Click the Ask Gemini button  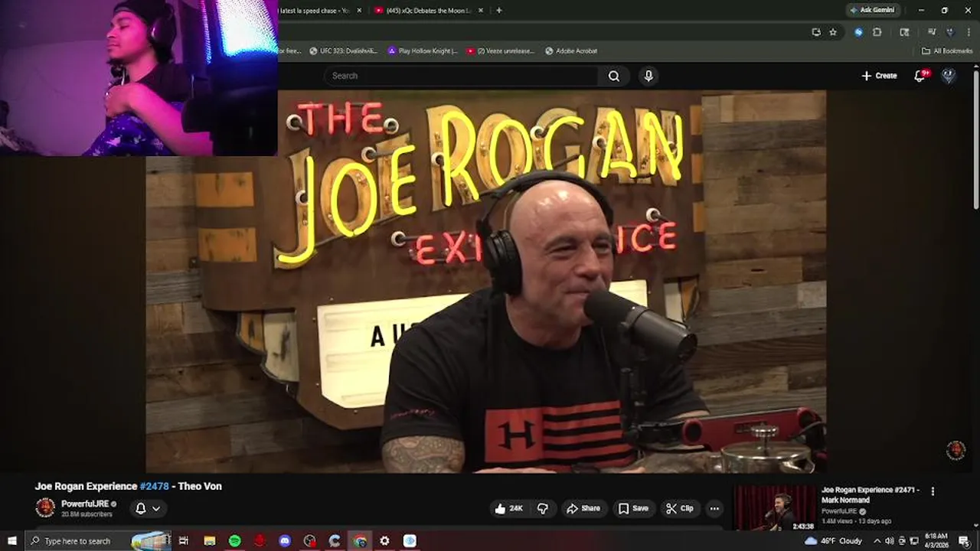(x=871, y=10)
